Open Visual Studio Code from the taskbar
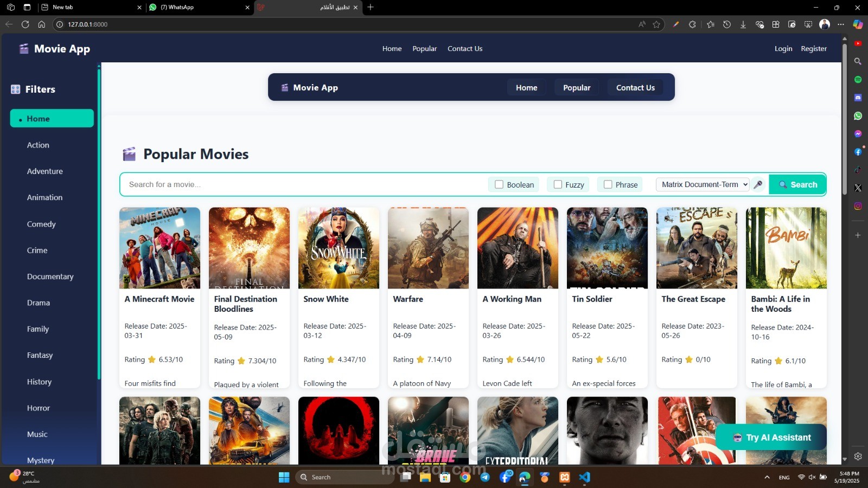Screen dimensions: 868x488 point(584,477)
